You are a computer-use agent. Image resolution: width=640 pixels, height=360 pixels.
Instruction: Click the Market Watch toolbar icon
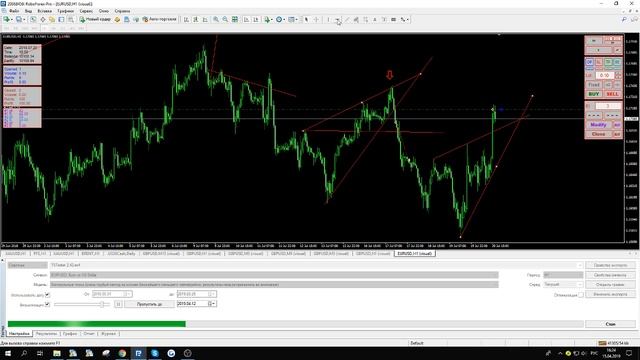(33, 19)
